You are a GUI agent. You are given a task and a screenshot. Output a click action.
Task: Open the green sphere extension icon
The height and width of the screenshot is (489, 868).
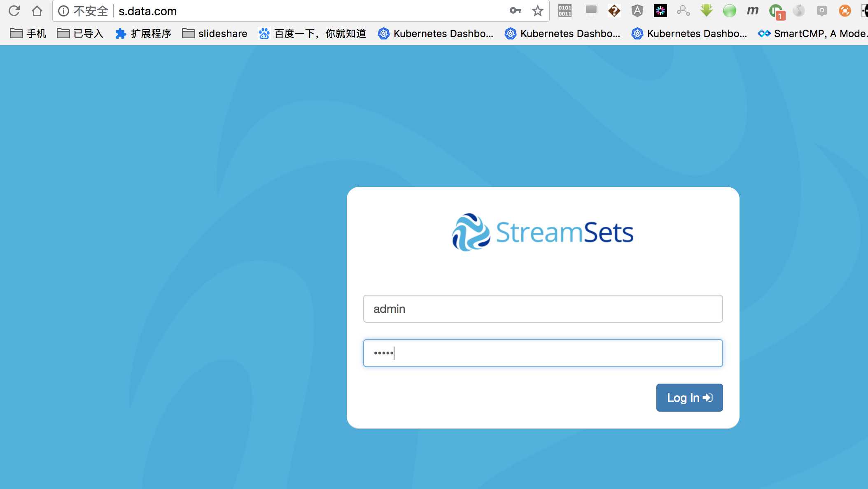coord(729,11)
